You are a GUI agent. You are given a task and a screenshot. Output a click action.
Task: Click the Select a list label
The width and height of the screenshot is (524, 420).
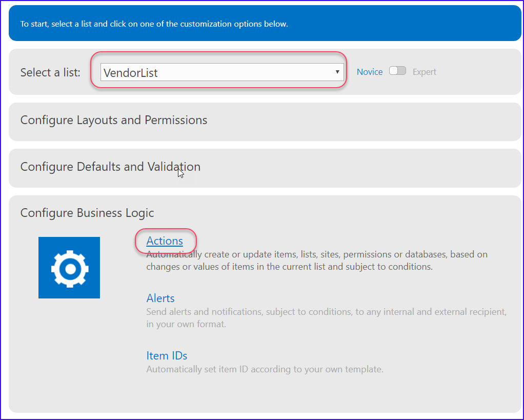coord(50,72)
